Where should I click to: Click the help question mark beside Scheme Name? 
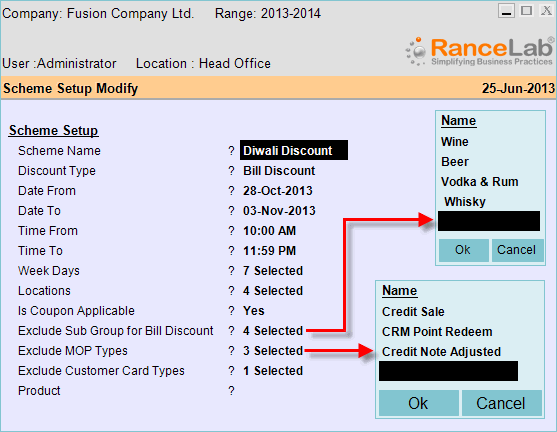click(x=231, y=151)
